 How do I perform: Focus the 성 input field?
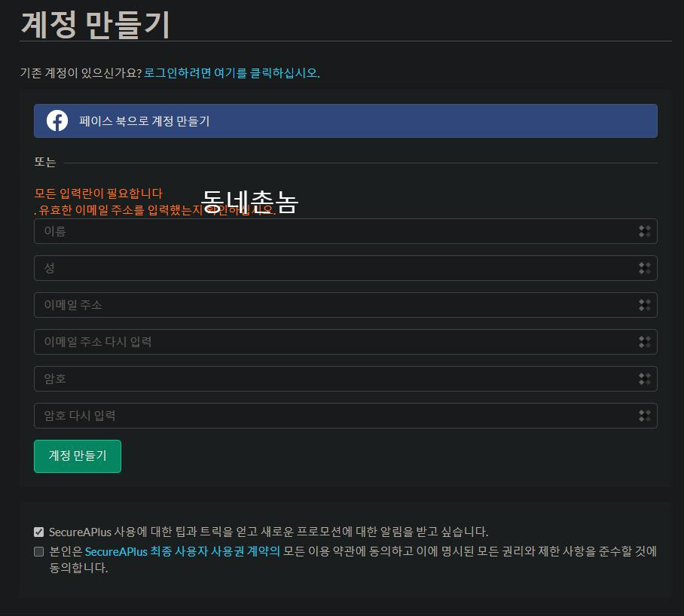(x=346, y=268)
